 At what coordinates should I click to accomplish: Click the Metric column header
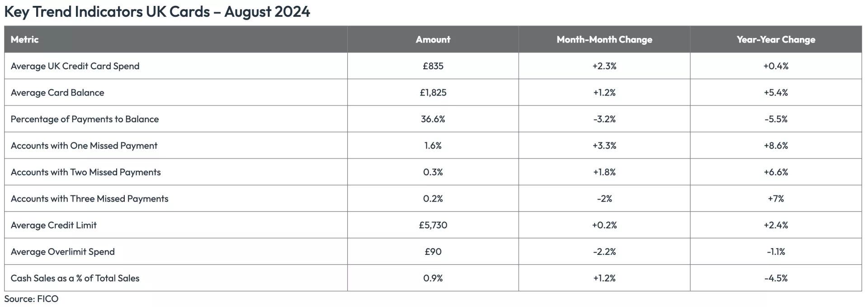[x=25, y=39]
